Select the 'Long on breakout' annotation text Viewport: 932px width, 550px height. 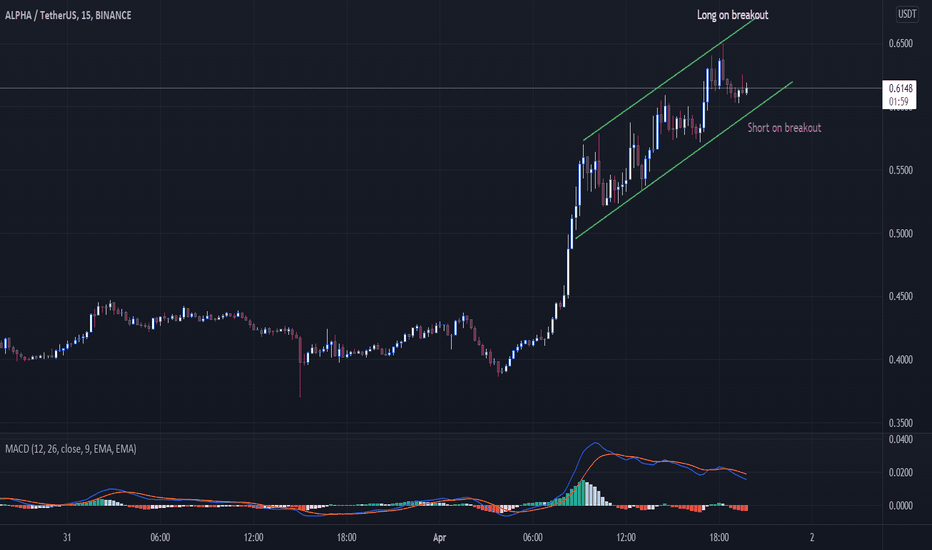pos(732,15)
